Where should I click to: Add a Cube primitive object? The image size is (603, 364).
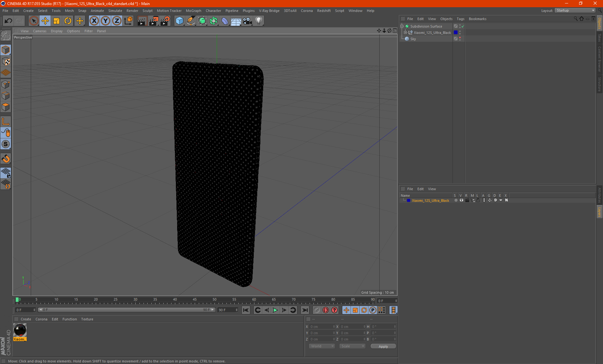point(179,21)
